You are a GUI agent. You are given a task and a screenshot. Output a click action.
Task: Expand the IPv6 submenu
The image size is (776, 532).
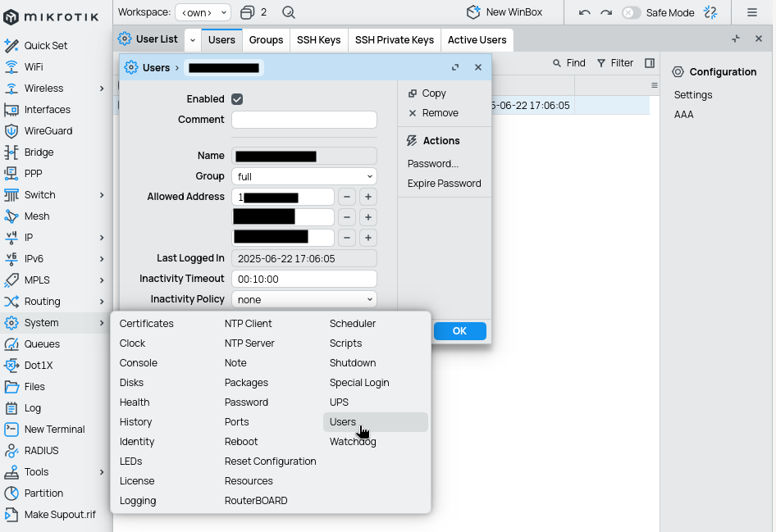(102, 258)
